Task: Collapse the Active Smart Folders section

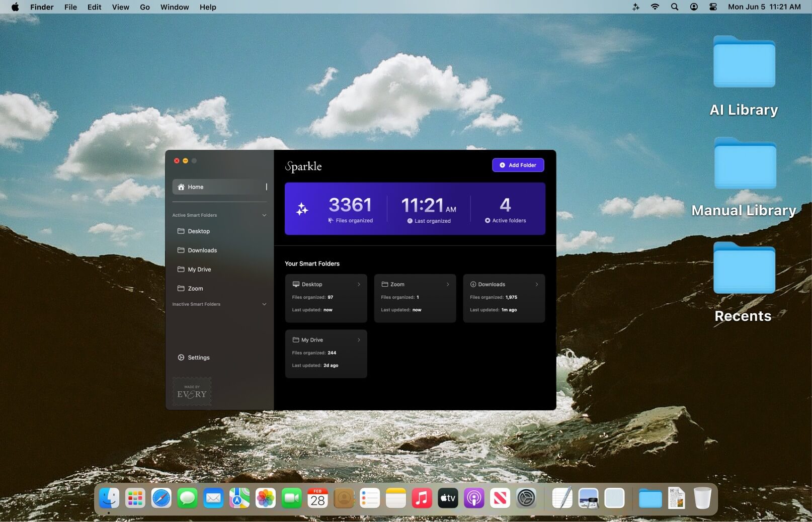Action: (x=264, y=215)
